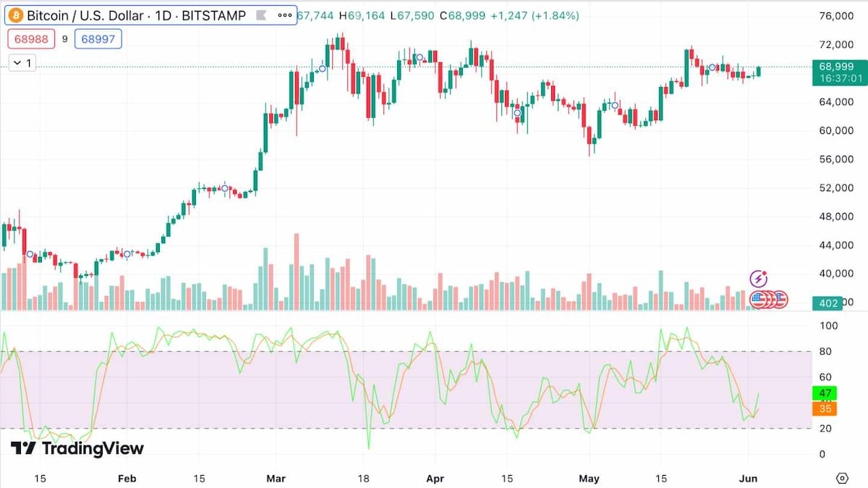
Task: Click the red sell price 68988
Action: [x=30, y=39]
